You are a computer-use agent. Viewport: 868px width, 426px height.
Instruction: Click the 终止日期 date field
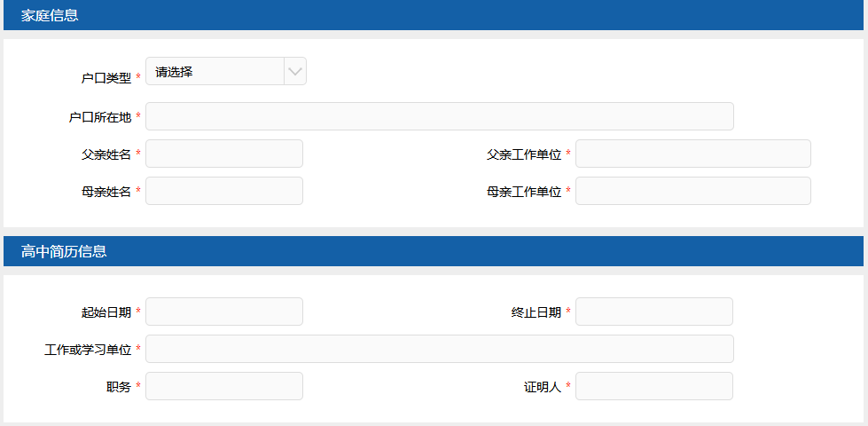[x=654, y=312]
